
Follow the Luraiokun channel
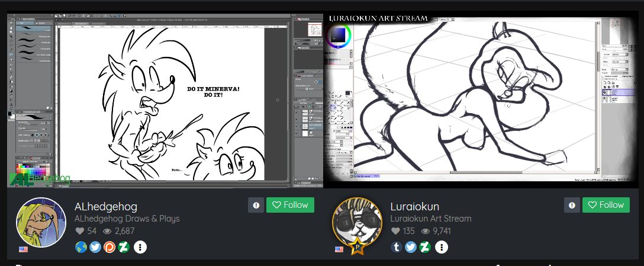tap(606, 205)
